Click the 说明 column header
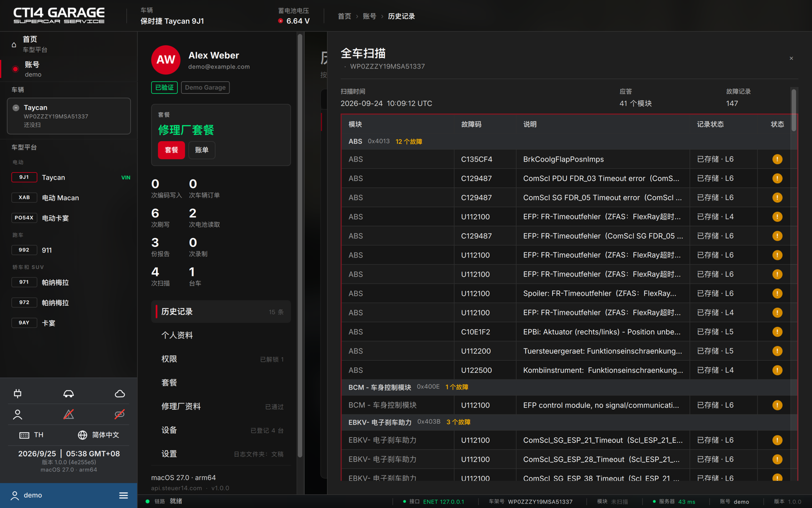The width and height of the screenshot is (812, 508). tap(530, 124)
